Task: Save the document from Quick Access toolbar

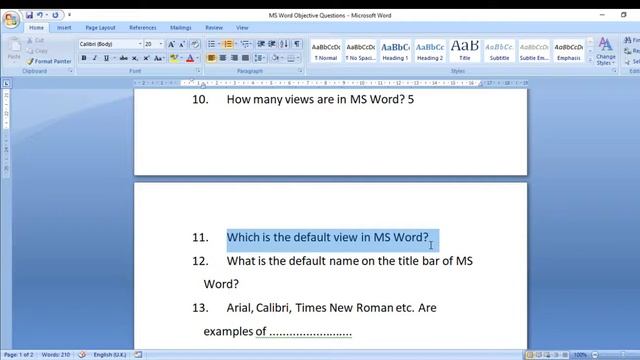Action: pyautogui.click(x=29, y=15)
